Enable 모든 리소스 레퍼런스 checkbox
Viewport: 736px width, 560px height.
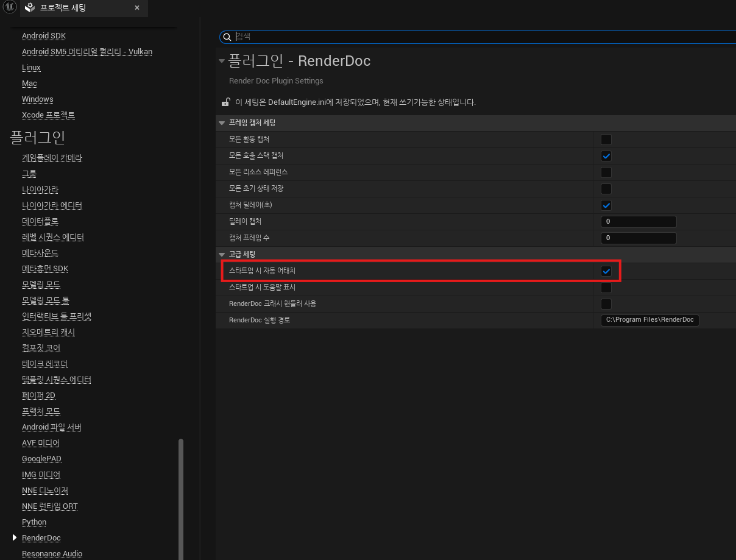tap(606, 172)
